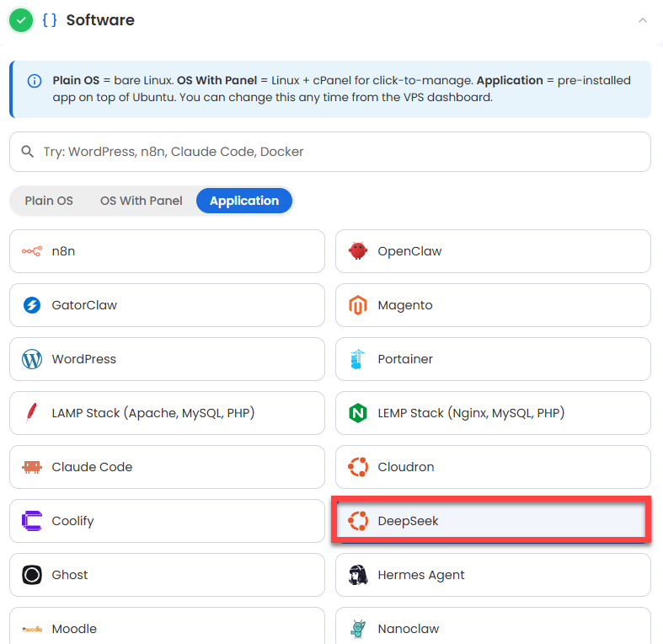Screen dimensions: 663x644
Task: Focus the software search field
Action: click(329, 152)
